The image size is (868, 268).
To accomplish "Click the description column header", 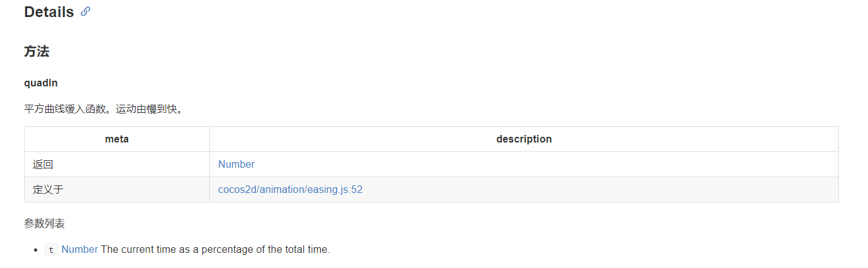I will point(524,139).
